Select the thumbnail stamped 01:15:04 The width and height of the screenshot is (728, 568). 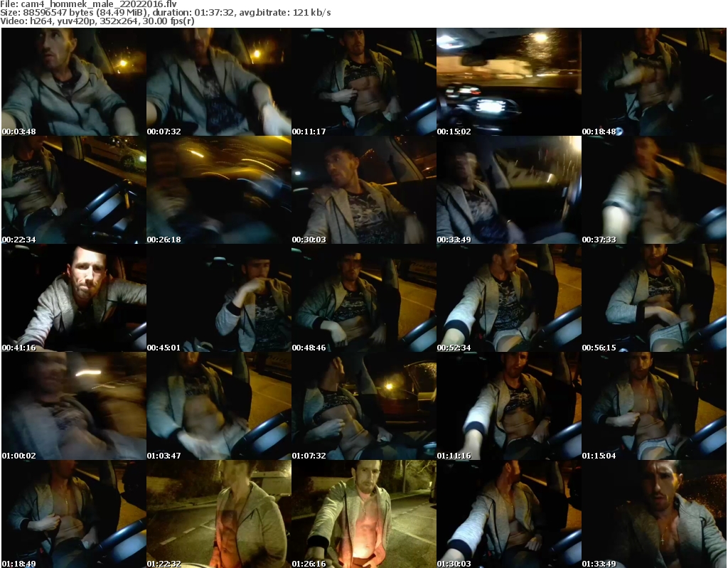click(654, 407)
